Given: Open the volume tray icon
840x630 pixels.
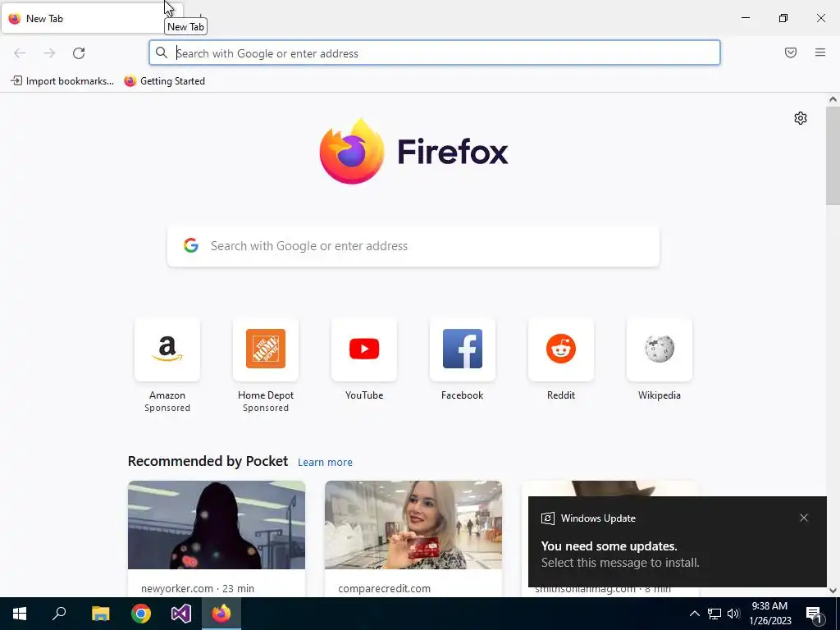Looking at the screenshot, I should 733,614.
